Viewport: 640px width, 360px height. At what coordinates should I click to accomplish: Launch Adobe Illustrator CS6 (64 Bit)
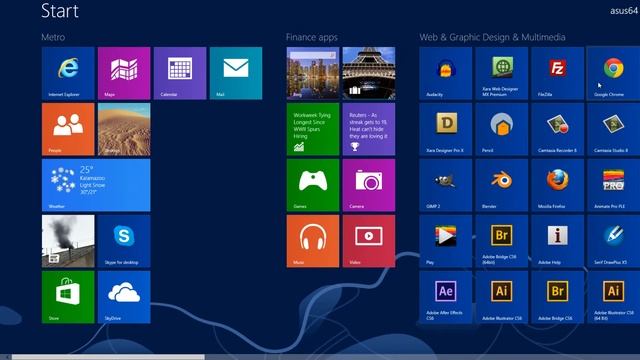pos(613,297)
